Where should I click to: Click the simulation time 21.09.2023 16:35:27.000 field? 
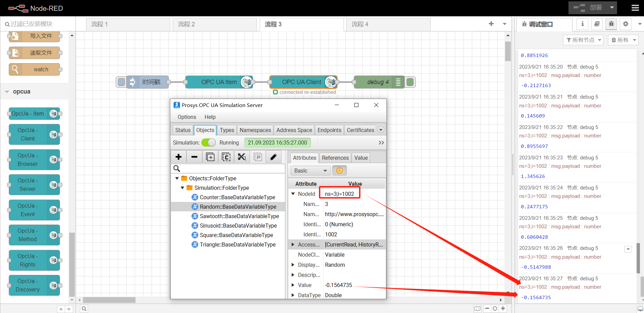click(277, 142)
